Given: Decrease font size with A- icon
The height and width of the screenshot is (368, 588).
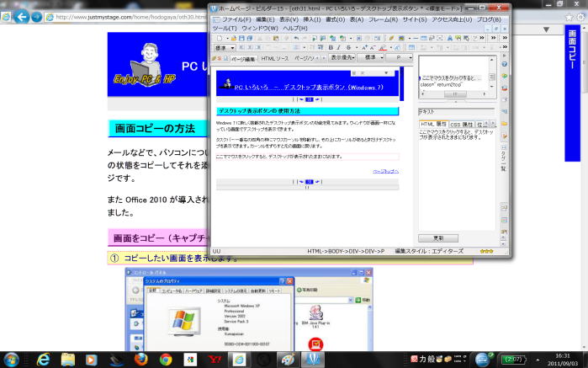Looking at the screenshot, I should click(373, 48).
